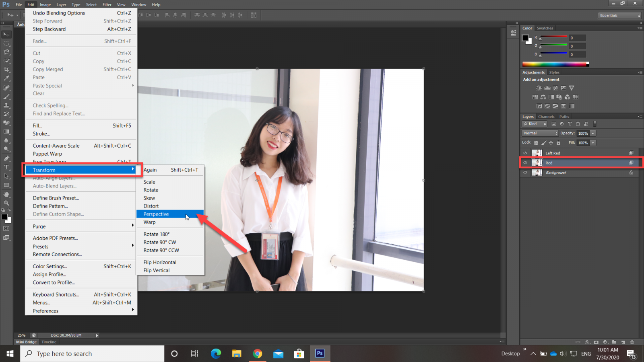Choose Perspective from the Transform submenu
The width and height of the screenshot is (644, 362).
tap(156, 214)
